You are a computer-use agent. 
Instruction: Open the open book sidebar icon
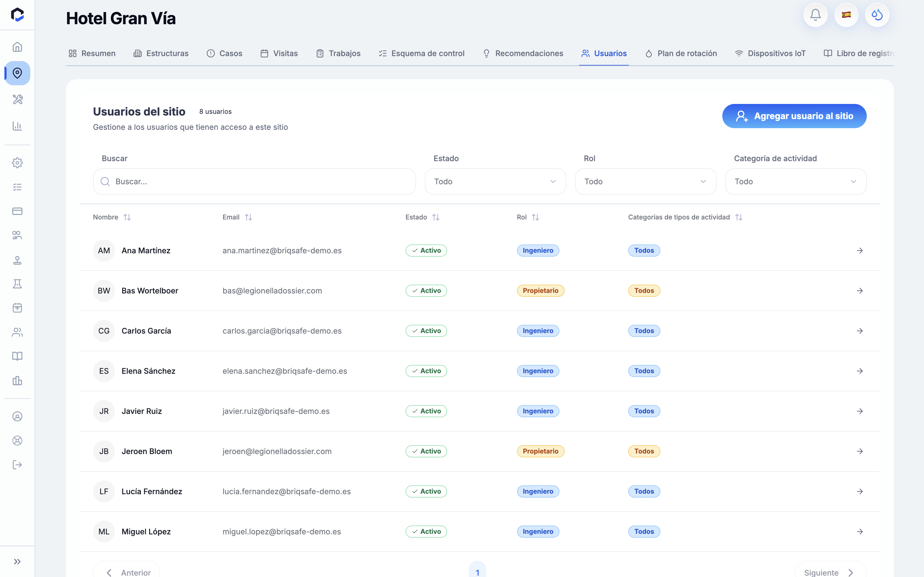pyautogui.click(x=17, y=356)
